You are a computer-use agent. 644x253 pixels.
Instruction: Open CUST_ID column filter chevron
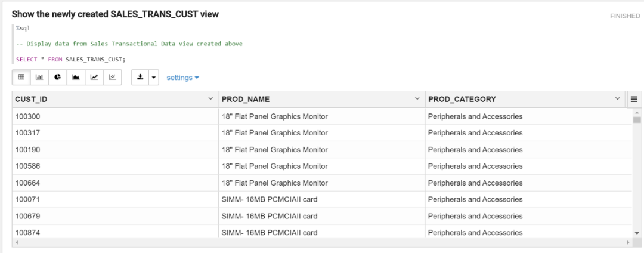point(210,99)
